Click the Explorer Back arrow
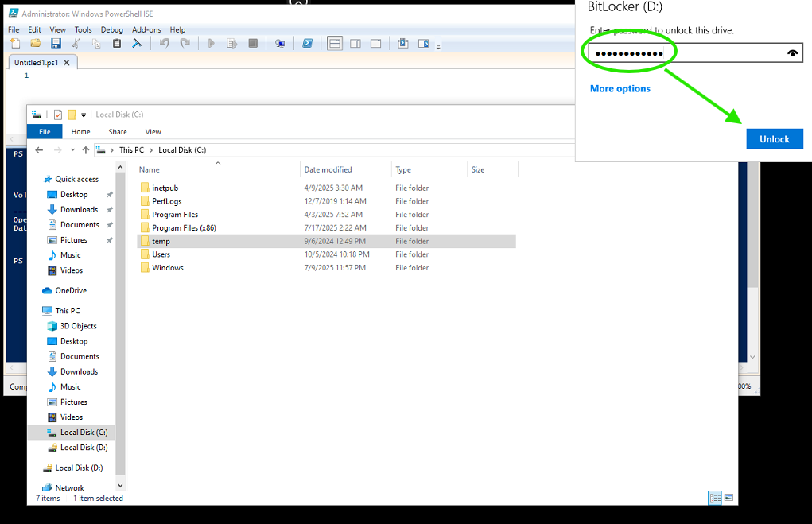Image resolution: width=812 pixels, height=524 pixels. [x=39, y=150]
